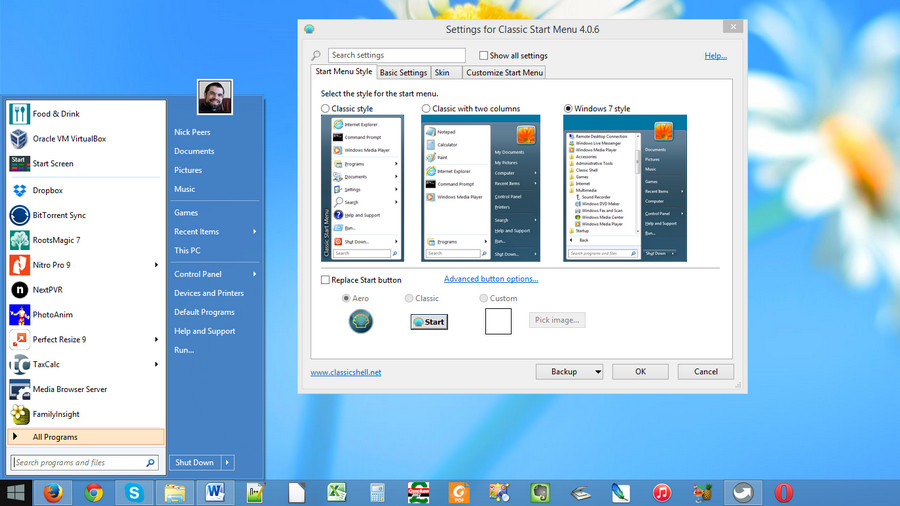Open Help and Support entry

coord(204,331)
